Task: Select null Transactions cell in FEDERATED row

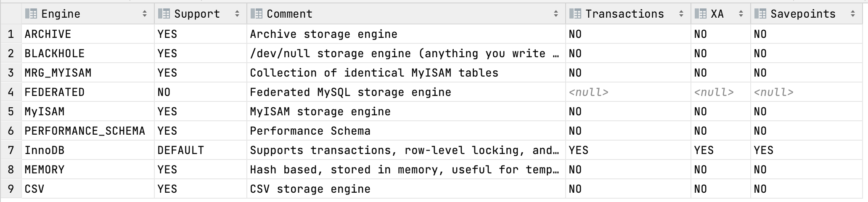Action: [x=628, y=92]
